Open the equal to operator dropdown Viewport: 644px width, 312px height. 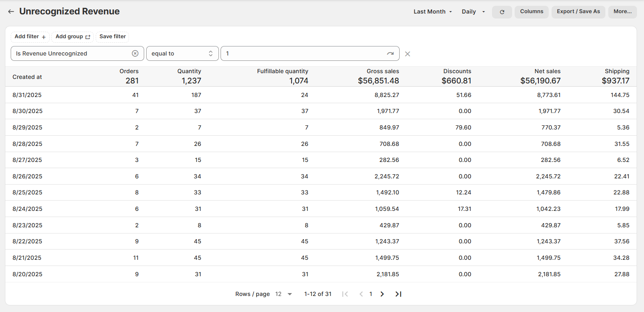[x=182, y=53]
